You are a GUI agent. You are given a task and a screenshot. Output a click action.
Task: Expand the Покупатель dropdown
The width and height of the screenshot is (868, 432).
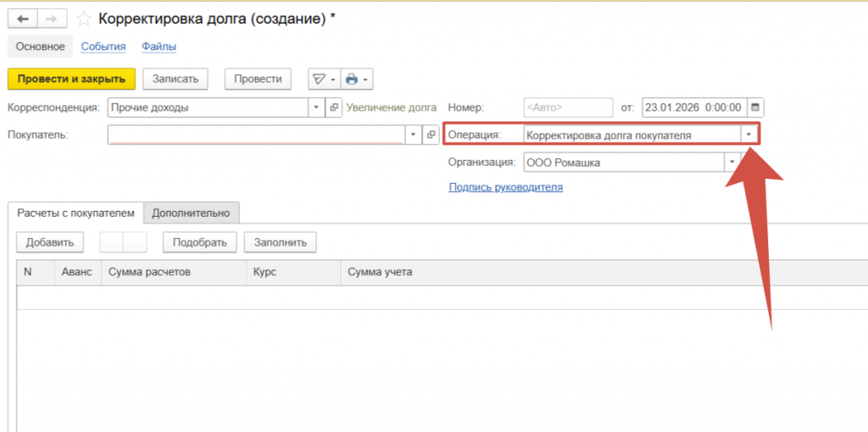(412, 135)
